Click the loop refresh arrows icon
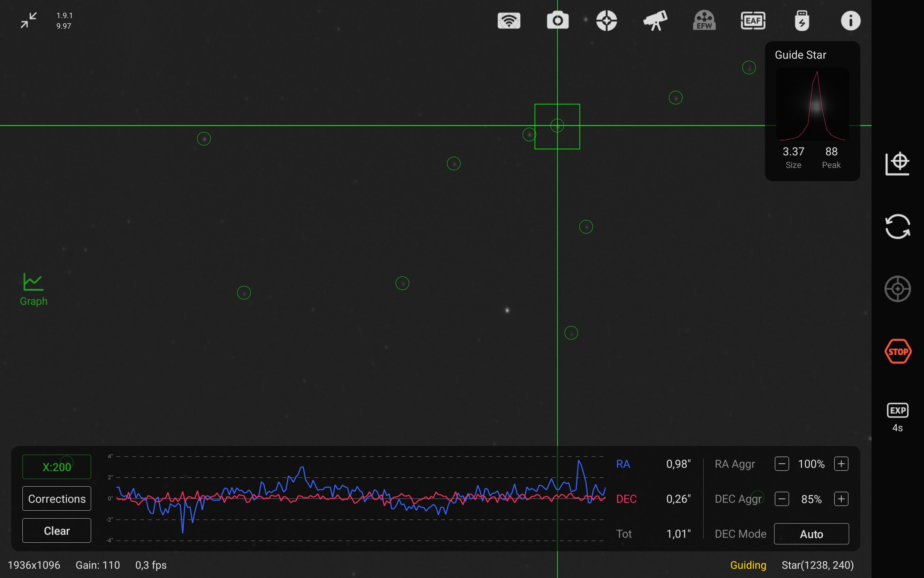This screenshot has height=578, width=924. pos(897,226)
